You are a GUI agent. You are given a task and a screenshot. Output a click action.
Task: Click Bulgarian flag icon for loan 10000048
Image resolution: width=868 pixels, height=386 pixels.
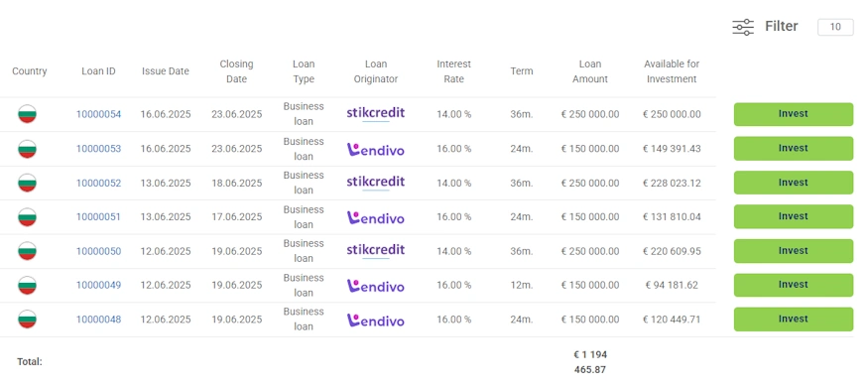[27, 320]
